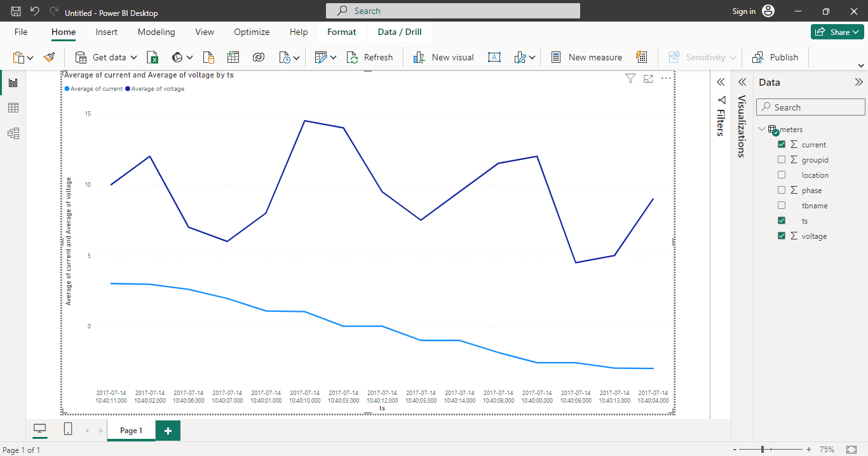Viewport: 868px width, 456px height.
Task: Check the groupid field checkbox
Action: pos(782,160)
